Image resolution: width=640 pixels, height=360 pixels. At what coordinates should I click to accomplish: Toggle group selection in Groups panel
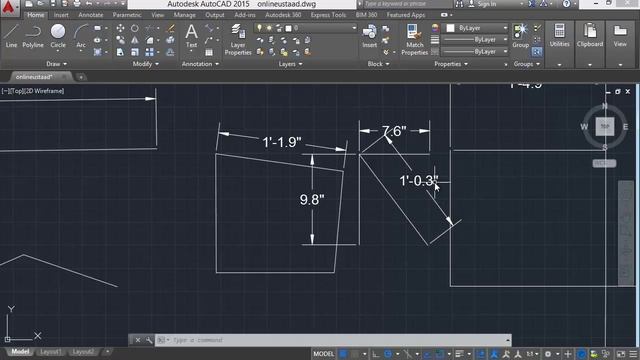pos(537,52)
